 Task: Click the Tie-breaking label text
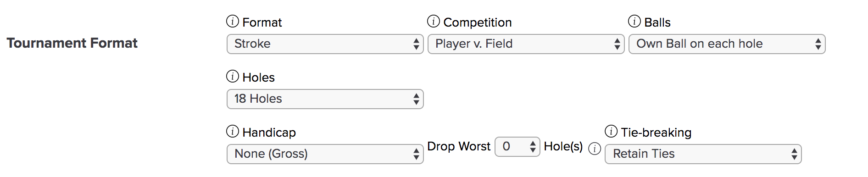point(656,133)
